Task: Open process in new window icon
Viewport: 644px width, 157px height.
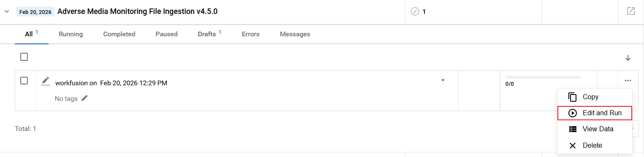Action: (x=630, y=11)
